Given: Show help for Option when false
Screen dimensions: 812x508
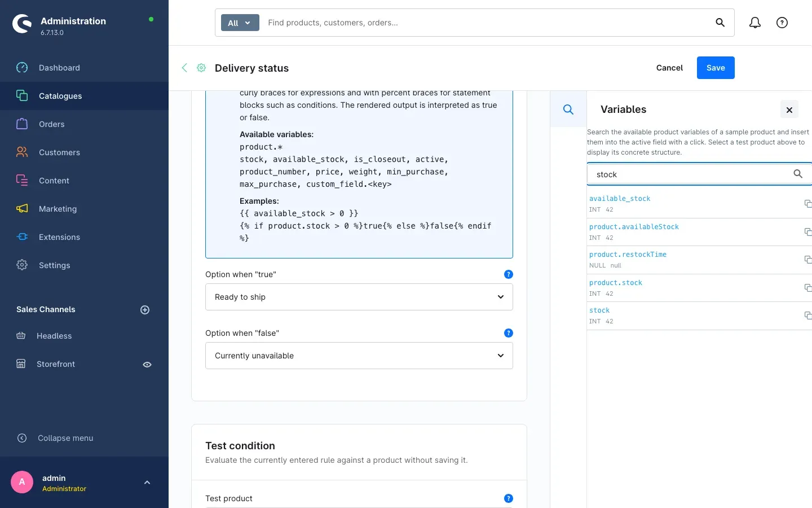Looking at the screenshot, I should point(509,333).
